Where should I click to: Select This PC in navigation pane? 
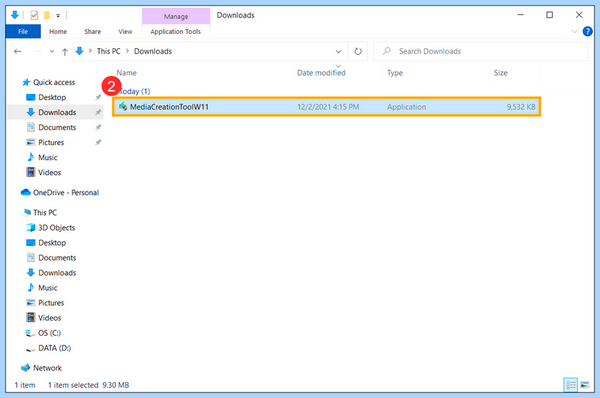(x=45, y=212)
